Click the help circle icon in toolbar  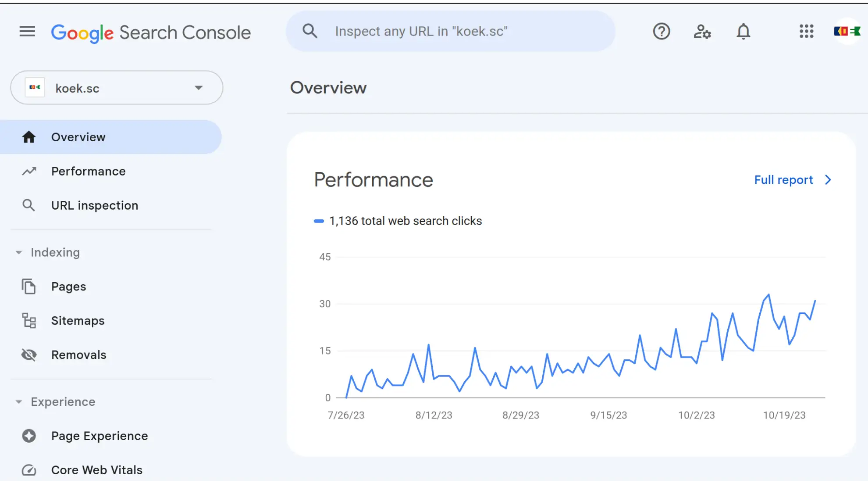(662, 31)
